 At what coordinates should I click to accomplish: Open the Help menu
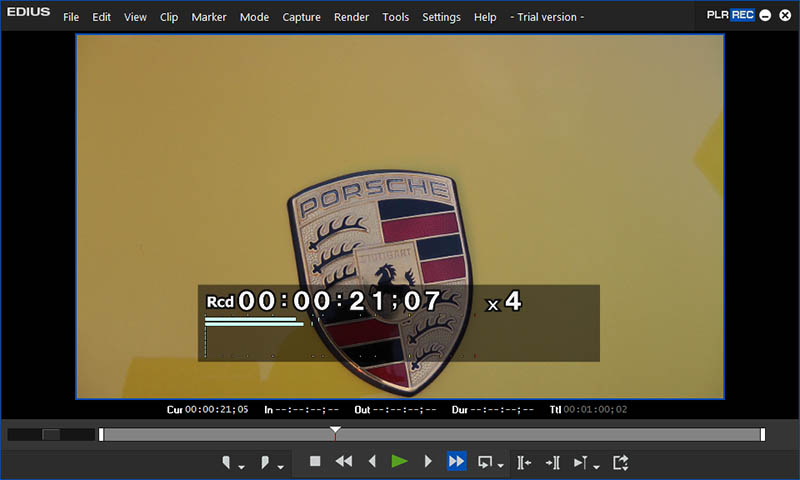coord(485,17)
